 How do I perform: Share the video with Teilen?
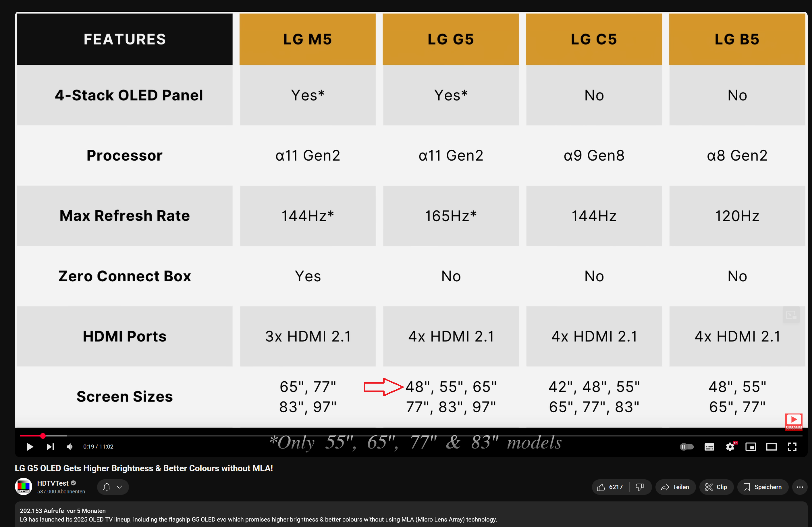coord(676,487)
